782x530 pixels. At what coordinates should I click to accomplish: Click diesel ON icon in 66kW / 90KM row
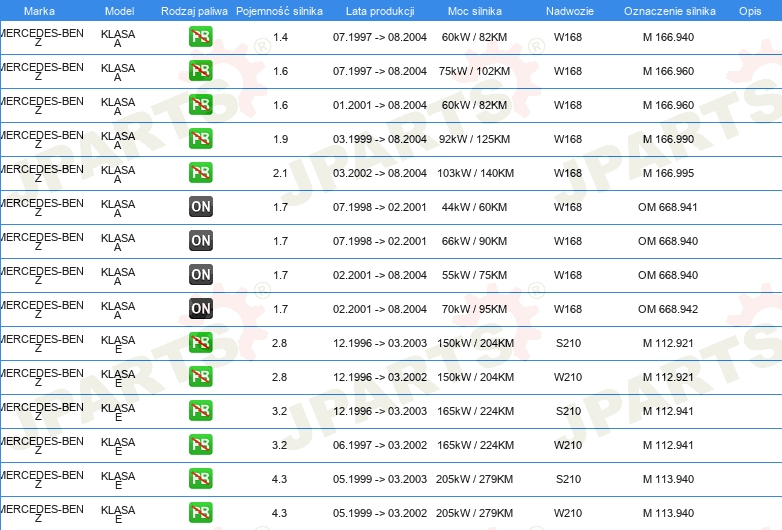pos(200,240)
